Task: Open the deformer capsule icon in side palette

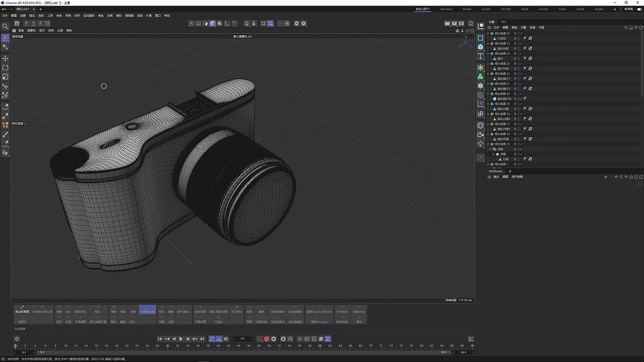Action: click(480, 95)
